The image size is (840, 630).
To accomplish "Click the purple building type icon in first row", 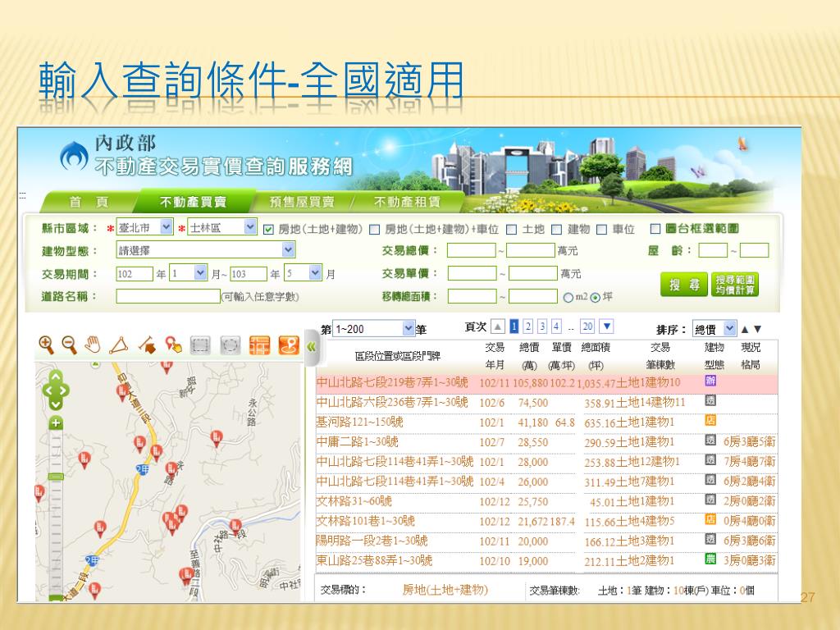I will 710,381.
